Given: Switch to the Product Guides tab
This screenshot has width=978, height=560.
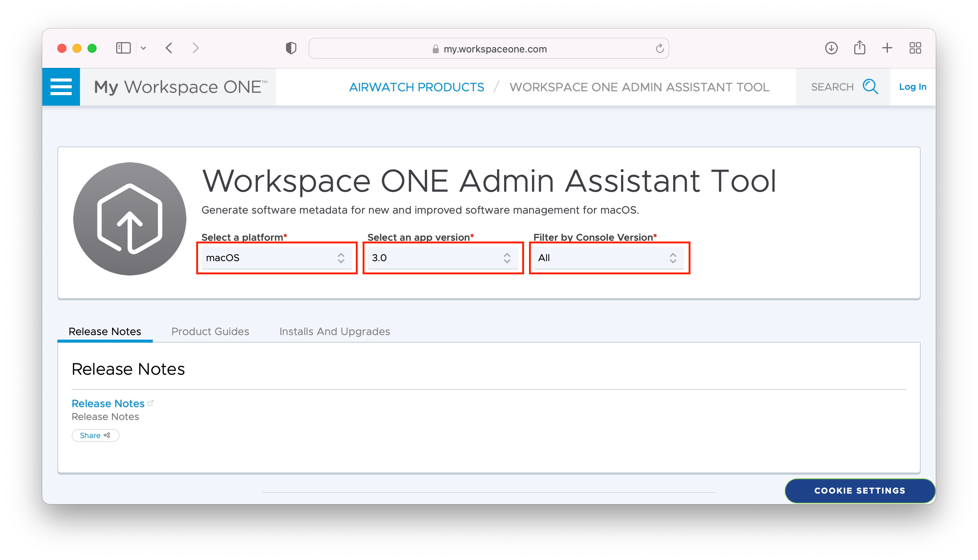Looking at the screenshot, I should click(210, 331).
